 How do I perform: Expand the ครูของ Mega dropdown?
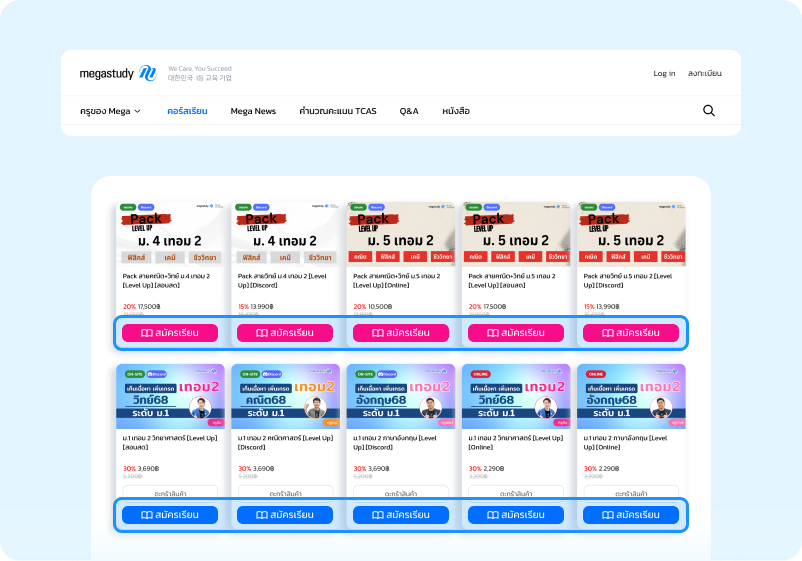[x=110, y=111]
